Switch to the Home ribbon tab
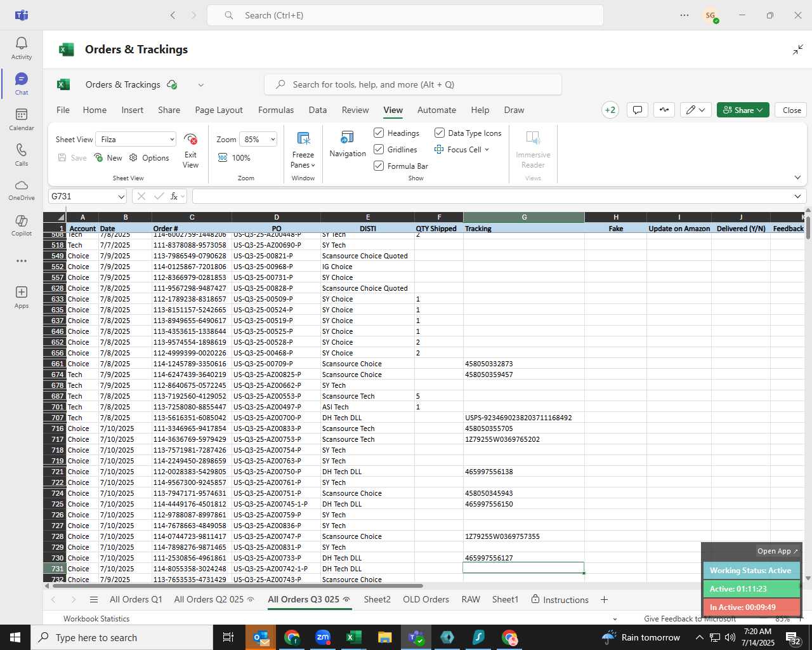The height and width of the screenshot is (650, 812). click(x=95, y=110)
